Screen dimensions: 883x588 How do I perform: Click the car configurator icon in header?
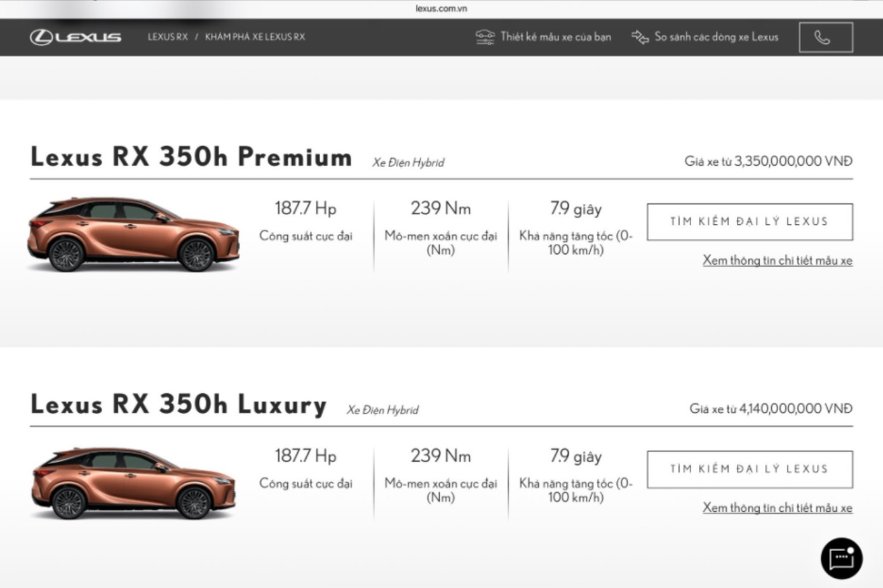(485, 37)
